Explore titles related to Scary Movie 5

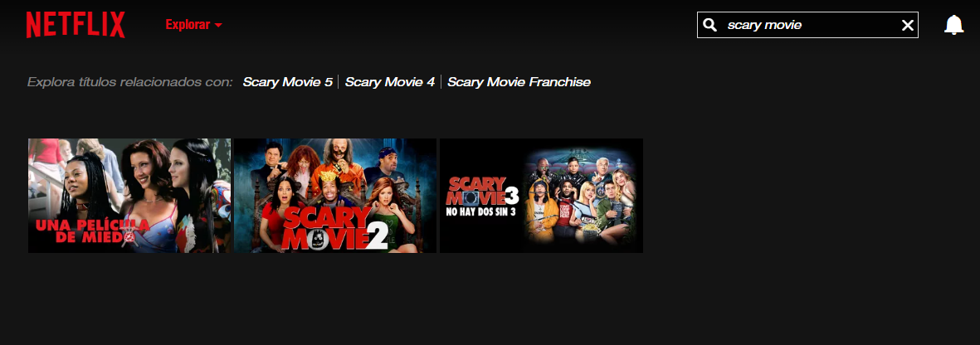click(287, 82)
